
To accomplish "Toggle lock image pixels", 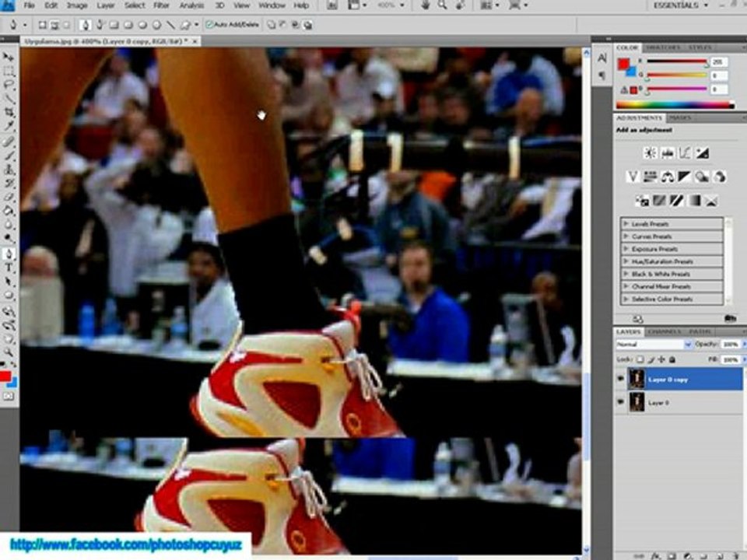I will (651, 359).
